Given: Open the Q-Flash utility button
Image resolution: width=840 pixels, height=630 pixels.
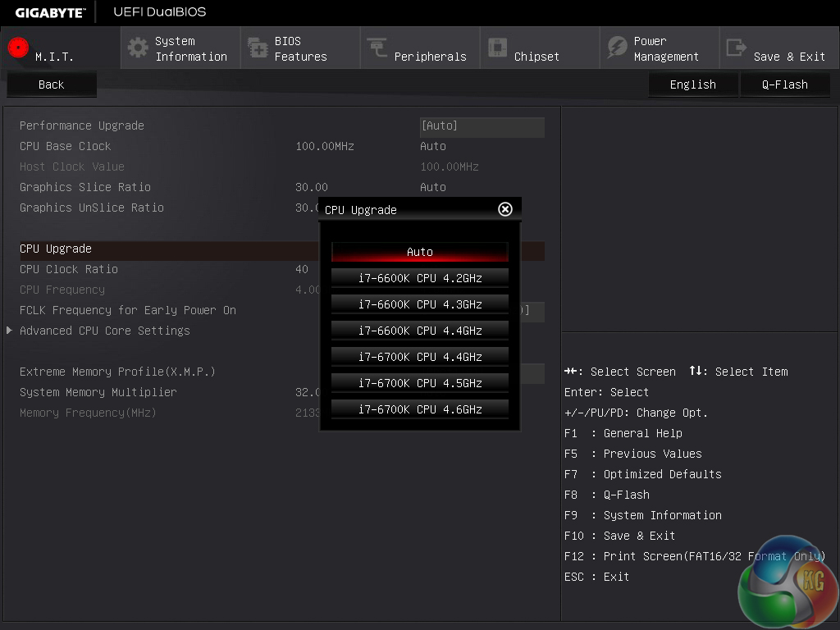Looking at the screenshot, I should click(x=784, y=84).
